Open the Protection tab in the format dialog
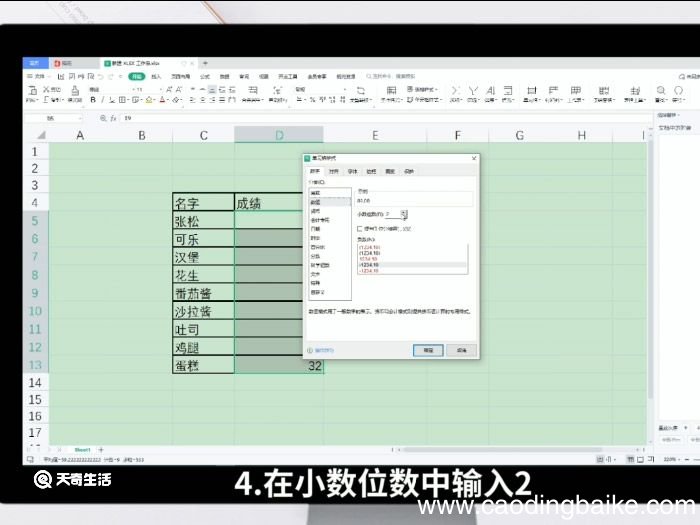Image resolution: width=700 pixels, height=525 pixels. (x=409, y=171)
